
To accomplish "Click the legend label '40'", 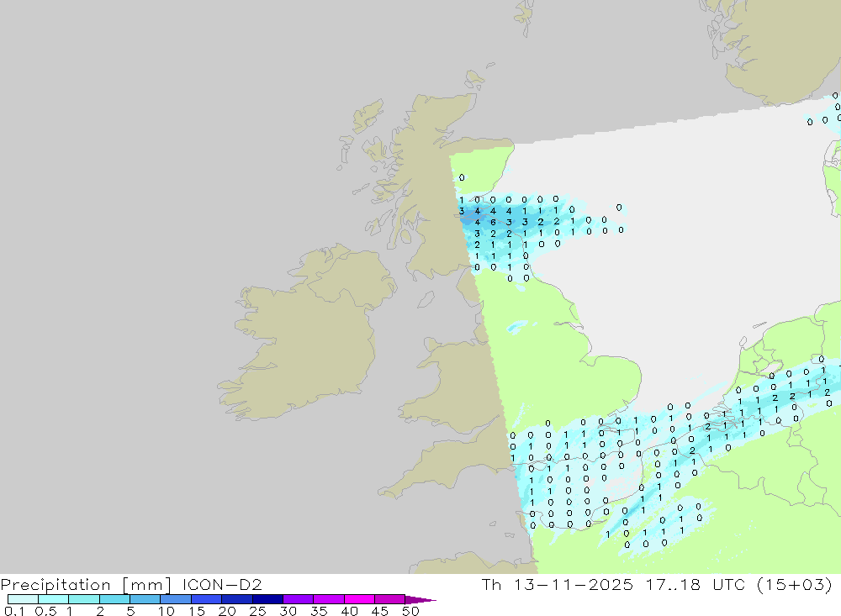I will (349, 611).
